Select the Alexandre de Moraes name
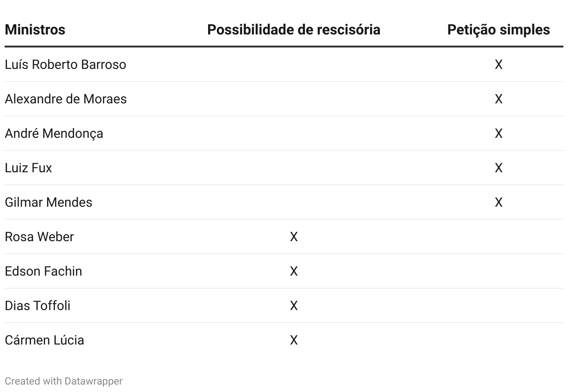568x392 pixels. [66, 99]
